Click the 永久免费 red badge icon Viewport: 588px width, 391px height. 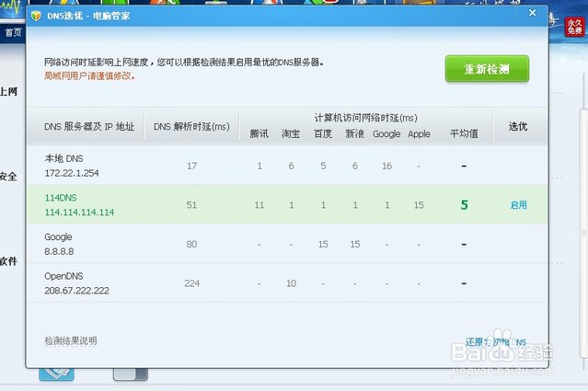point(574,27)
